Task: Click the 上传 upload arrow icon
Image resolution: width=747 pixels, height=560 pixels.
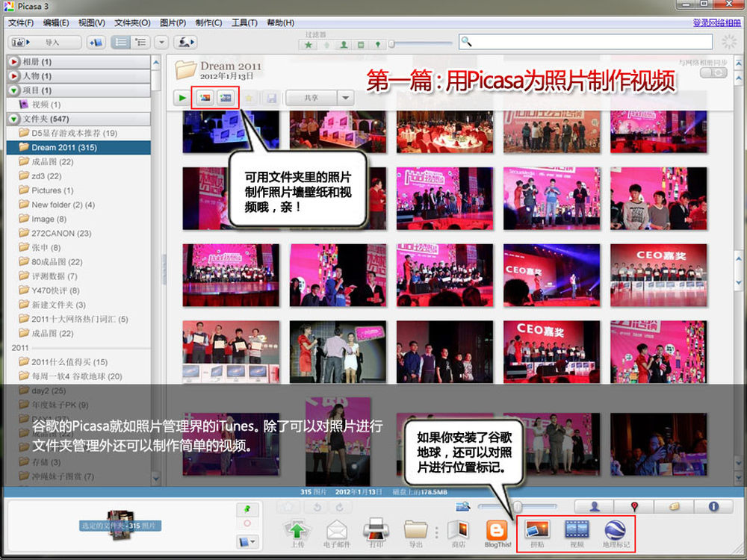Action: [297, 530]
